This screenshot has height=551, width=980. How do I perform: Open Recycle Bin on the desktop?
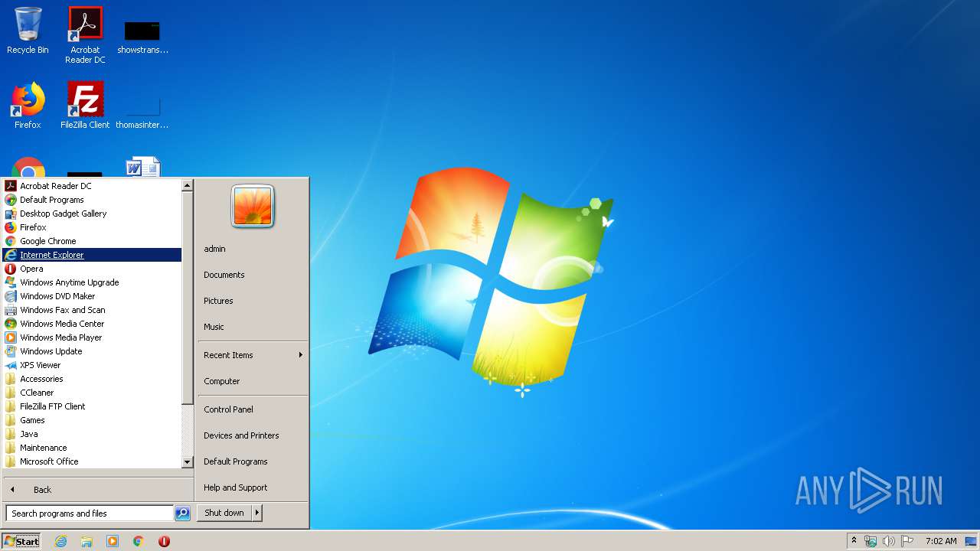pos(28,31)
